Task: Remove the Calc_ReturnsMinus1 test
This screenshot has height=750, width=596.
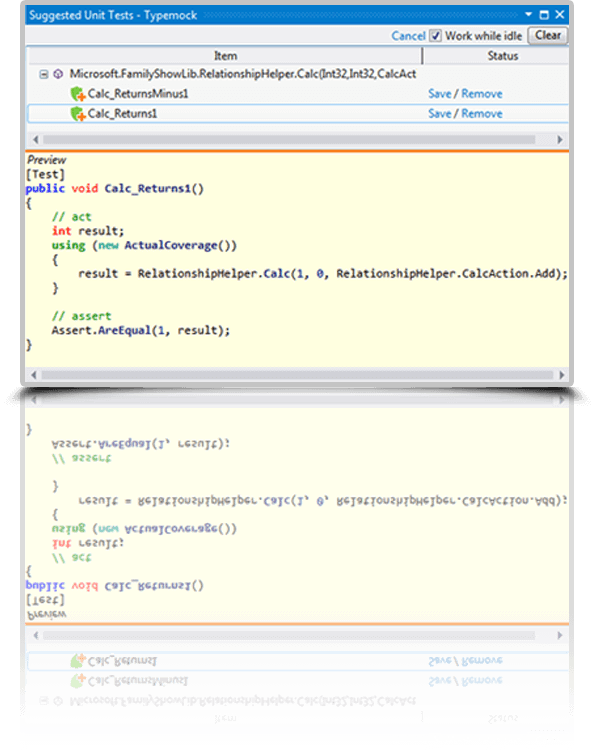Action: click(x=482, y=94)
